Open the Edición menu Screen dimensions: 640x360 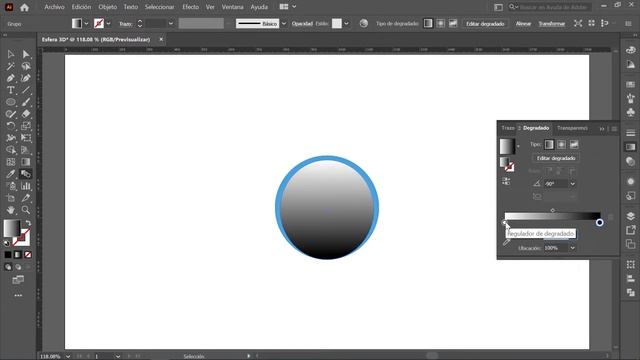point(81,7)
